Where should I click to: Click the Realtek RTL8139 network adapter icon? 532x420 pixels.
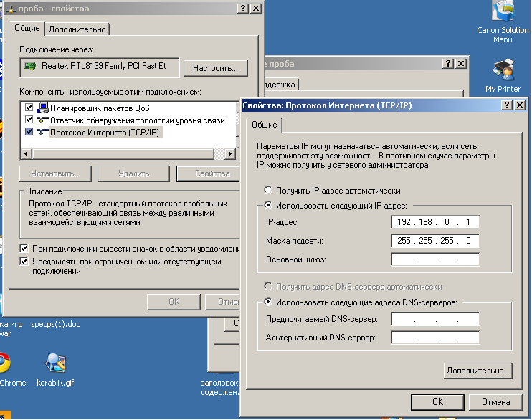30,67
